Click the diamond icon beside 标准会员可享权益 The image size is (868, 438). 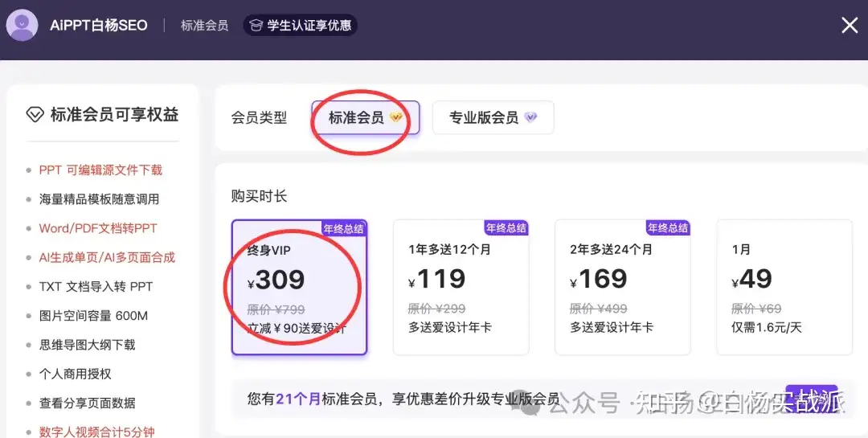pos(35,115)
